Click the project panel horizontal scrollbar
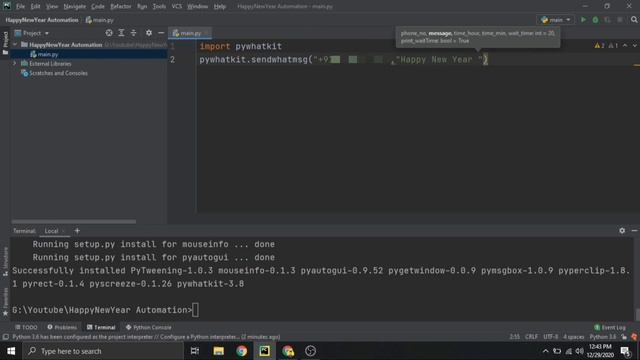Viewport: 640px width, 360px height. [74, 222]
